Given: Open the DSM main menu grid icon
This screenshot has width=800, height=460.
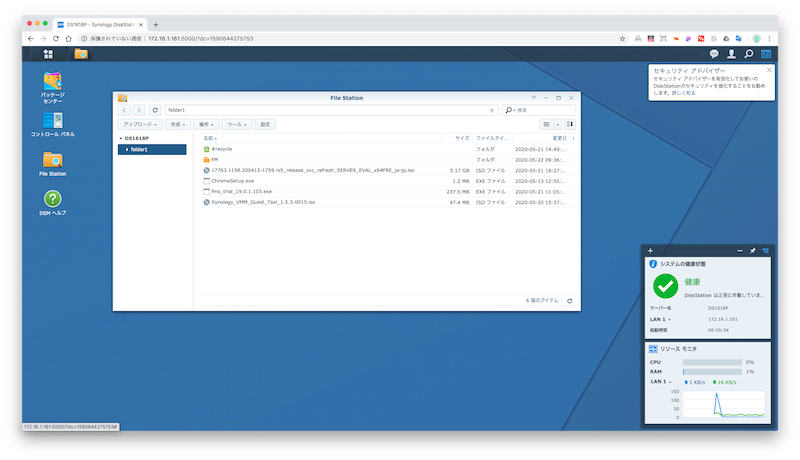Looking at the screenshot, I should coord(48,54).
